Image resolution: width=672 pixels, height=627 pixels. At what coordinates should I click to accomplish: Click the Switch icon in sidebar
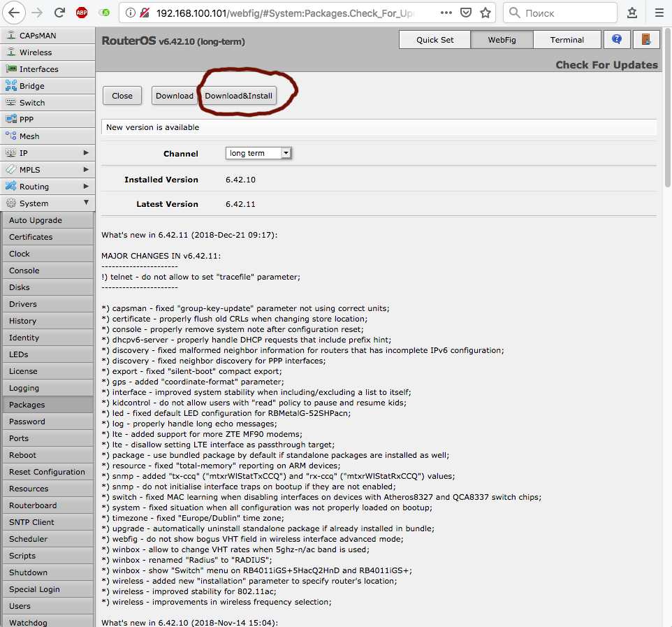pyautogui.click(x=11, y=102)
